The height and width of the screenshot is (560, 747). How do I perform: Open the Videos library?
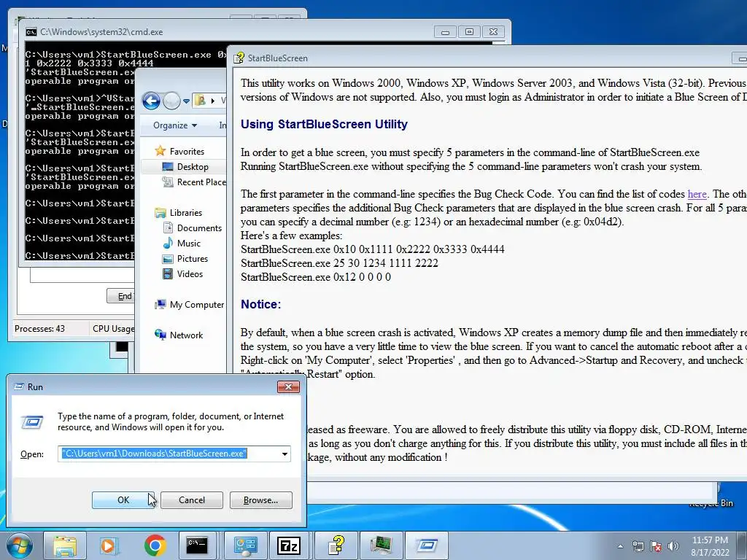tap(190, 274)
